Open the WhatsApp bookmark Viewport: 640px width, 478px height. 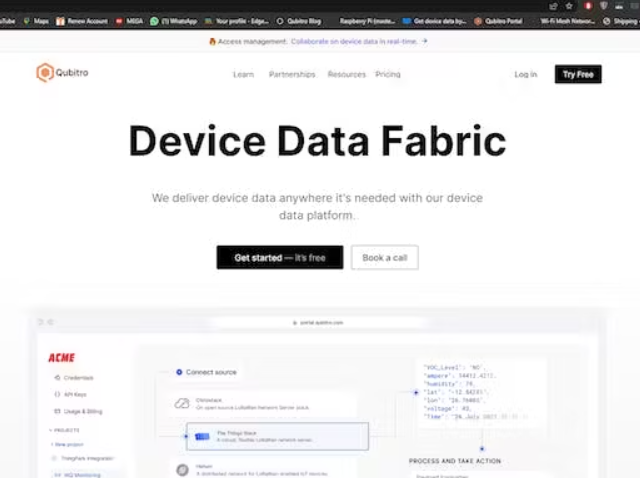point(175,20)
